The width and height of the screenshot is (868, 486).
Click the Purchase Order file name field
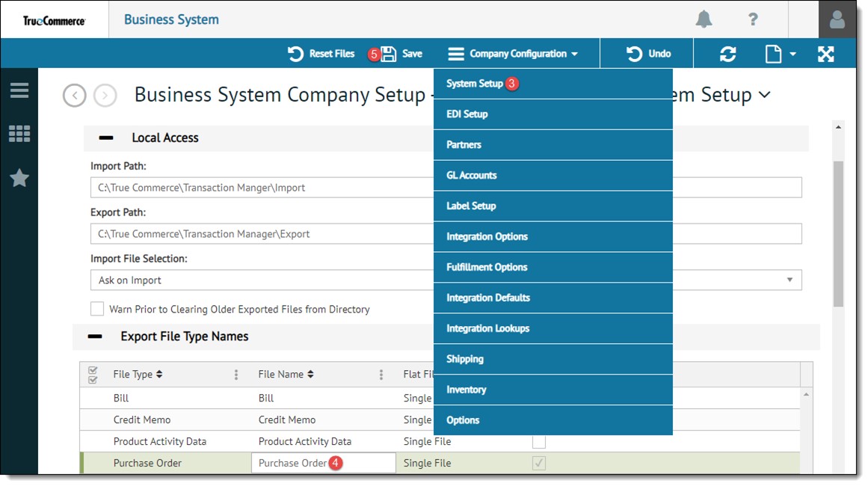click(x=323, y=463)
